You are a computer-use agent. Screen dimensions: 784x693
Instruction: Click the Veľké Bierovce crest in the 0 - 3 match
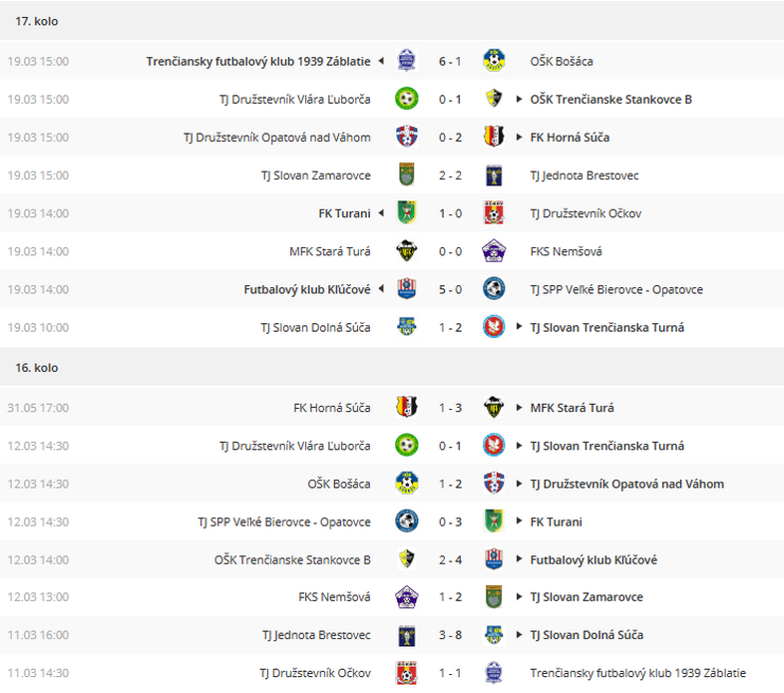point(407,521)
